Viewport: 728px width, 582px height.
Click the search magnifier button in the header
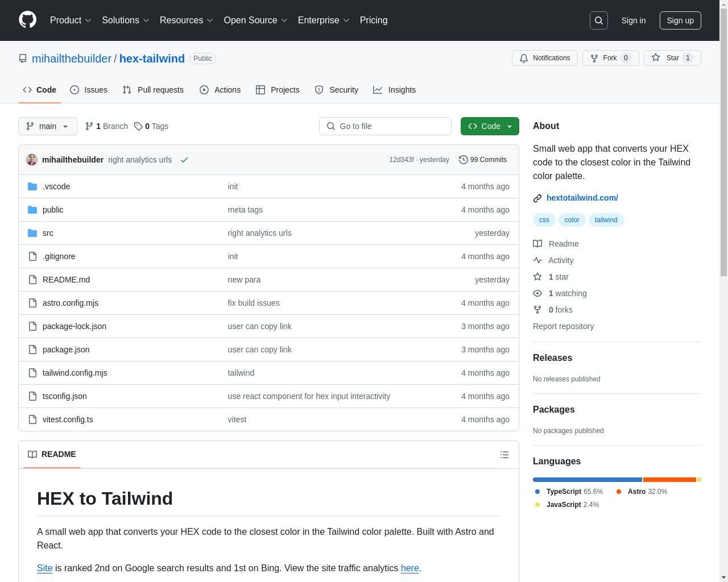599,20
